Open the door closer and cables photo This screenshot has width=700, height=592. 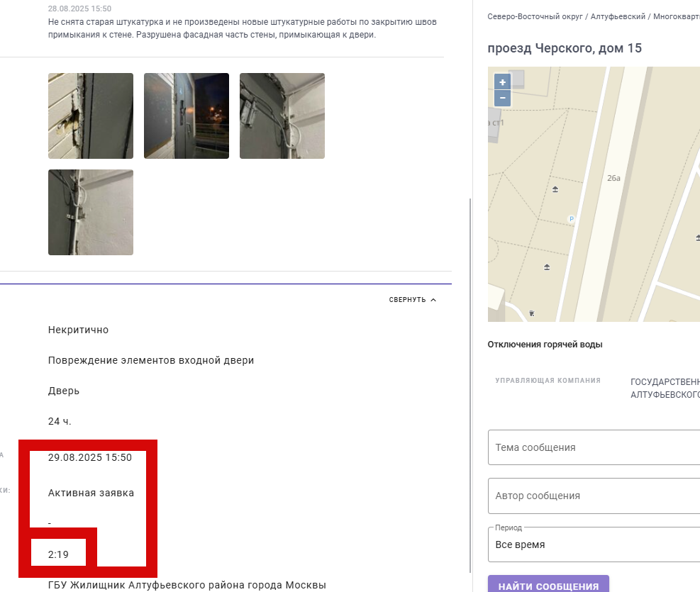[282, 116]
